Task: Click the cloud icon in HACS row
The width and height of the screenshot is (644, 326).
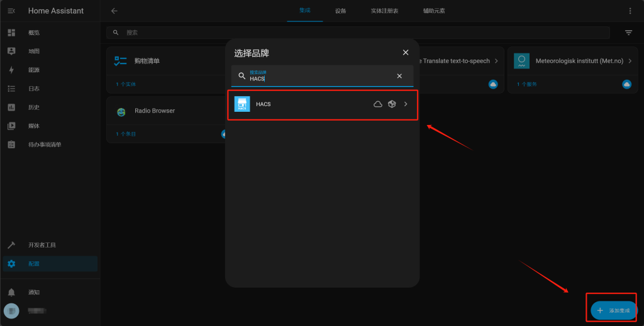Action: (378, 104)
